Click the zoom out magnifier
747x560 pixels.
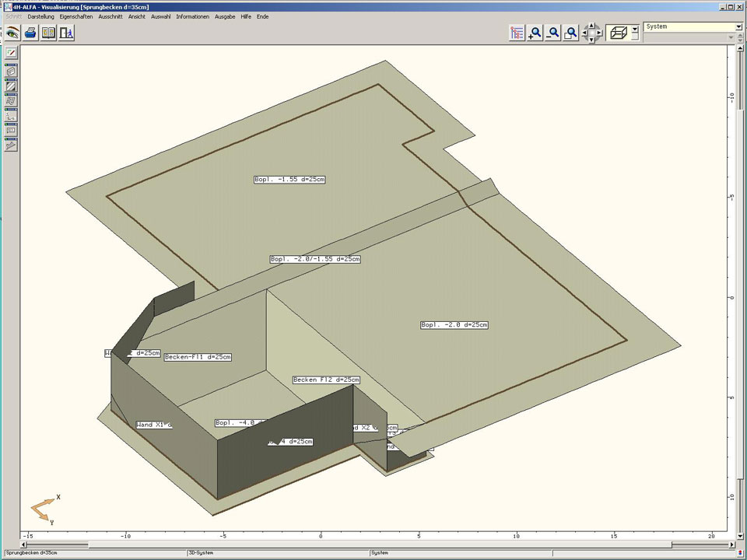pos(553,33)
